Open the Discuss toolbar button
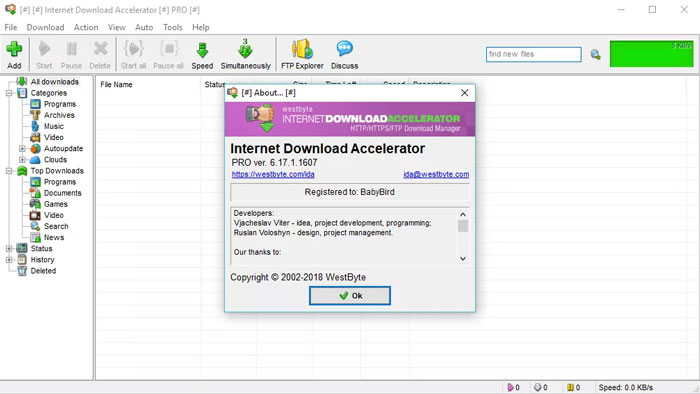The width and height of the screenshot is (700, 394). [345, 54]
